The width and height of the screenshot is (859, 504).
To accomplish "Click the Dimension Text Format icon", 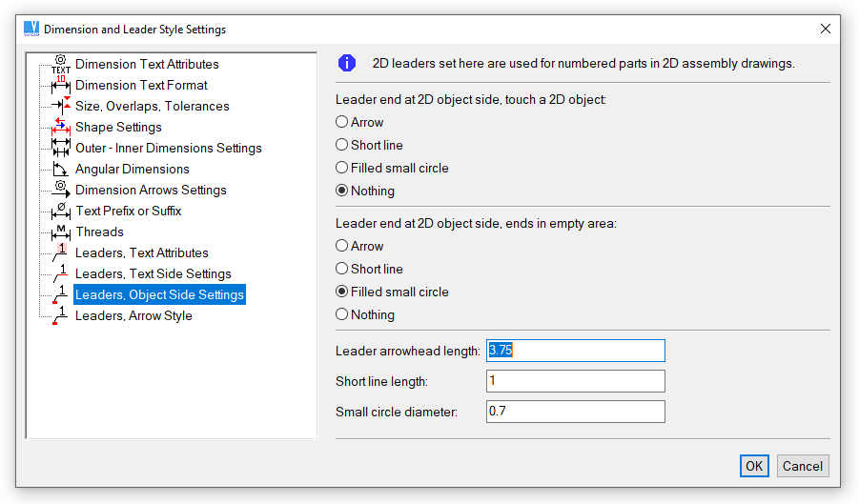I will 61,86.
